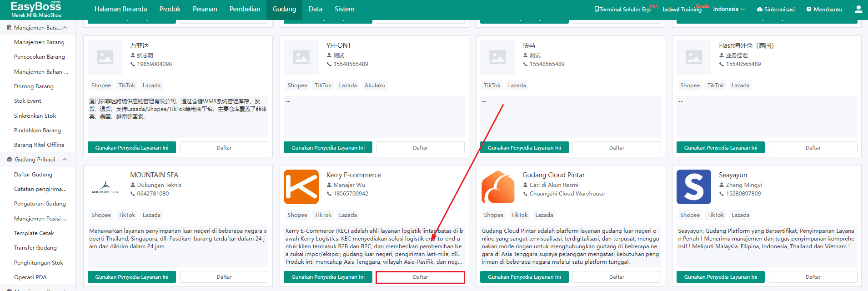The image size is (868, 291).
Task: Select Sinkronkan Stok in sidebar
Action: [35, 116]
